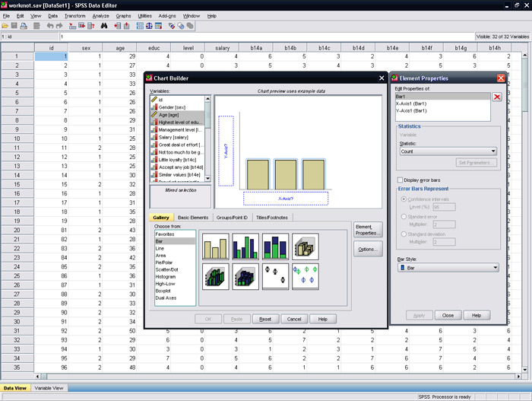Select the Simple 3-D Bar chart thumbnail

(x=305, y=247)
